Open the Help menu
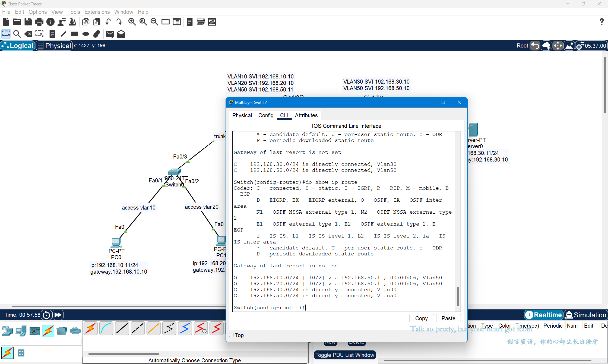This screenshot has width=608, height=364. (143, 12)
